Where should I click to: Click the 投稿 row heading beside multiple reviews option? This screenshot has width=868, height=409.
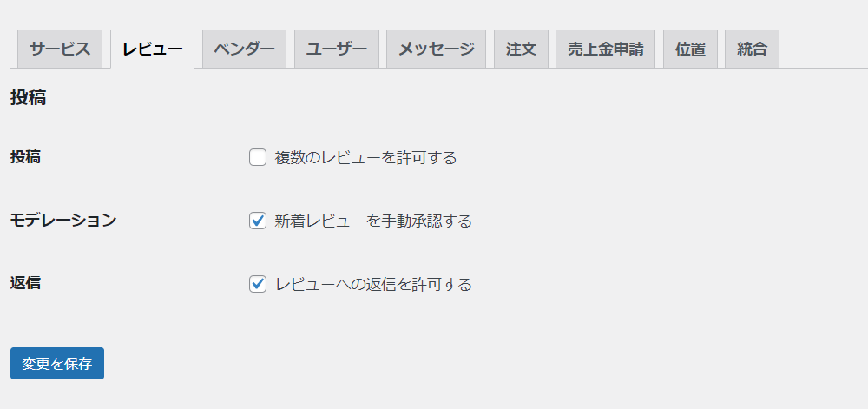25,157
